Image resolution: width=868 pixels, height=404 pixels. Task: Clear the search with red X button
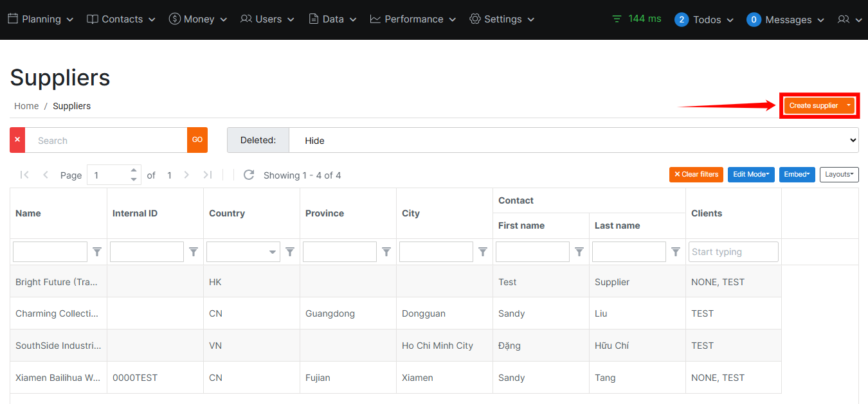click(17, 140)
